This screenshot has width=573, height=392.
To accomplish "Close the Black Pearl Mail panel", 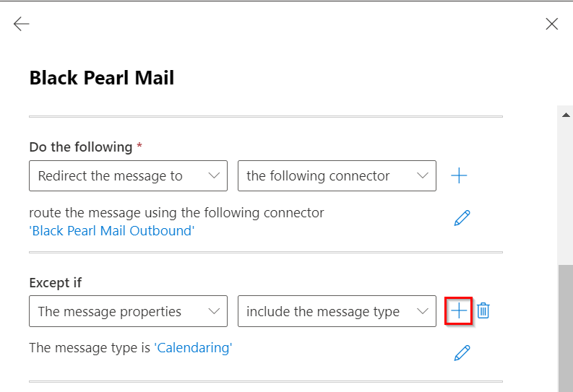I will pyautogui.click(x=552, y=24).
